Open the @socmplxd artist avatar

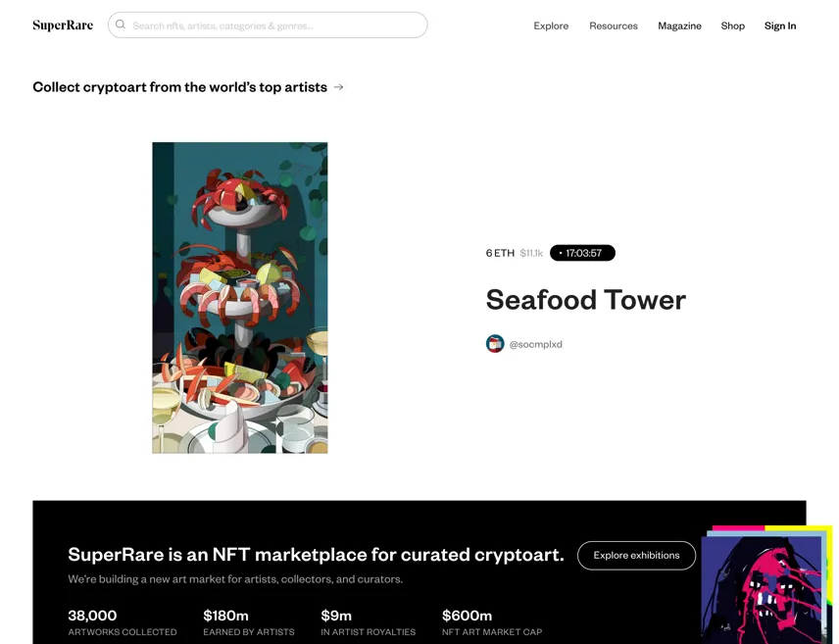(x=495, y=344)
